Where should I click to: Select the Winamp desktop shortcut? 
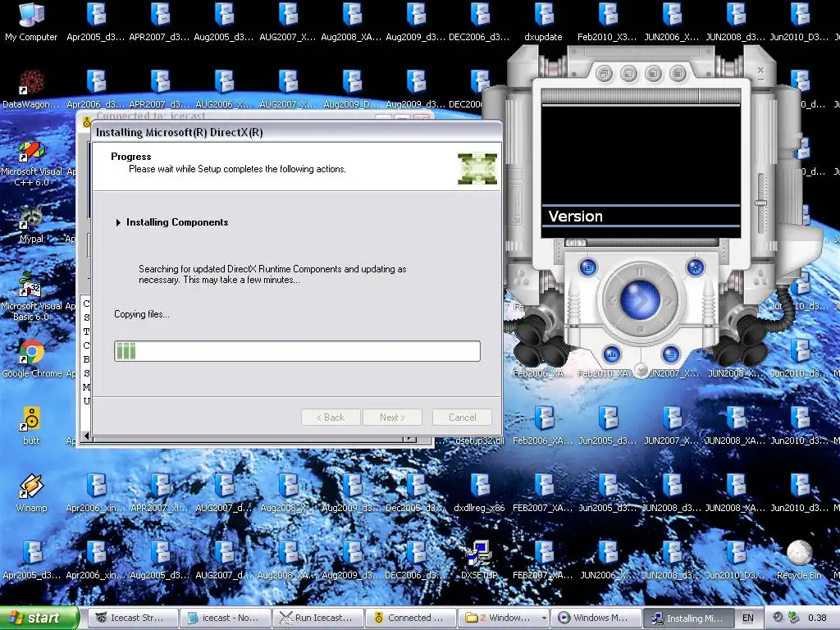click(31, 493)
